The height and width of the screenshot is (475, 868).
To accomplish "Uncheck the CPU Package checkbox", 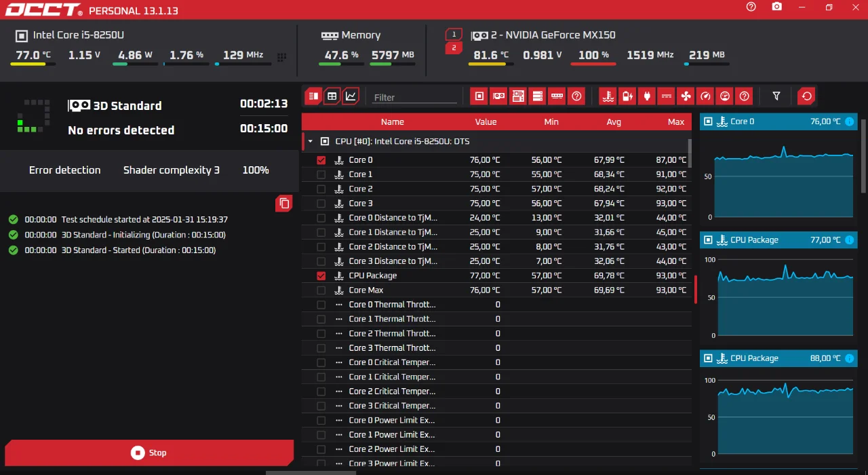I will [321, 276].
